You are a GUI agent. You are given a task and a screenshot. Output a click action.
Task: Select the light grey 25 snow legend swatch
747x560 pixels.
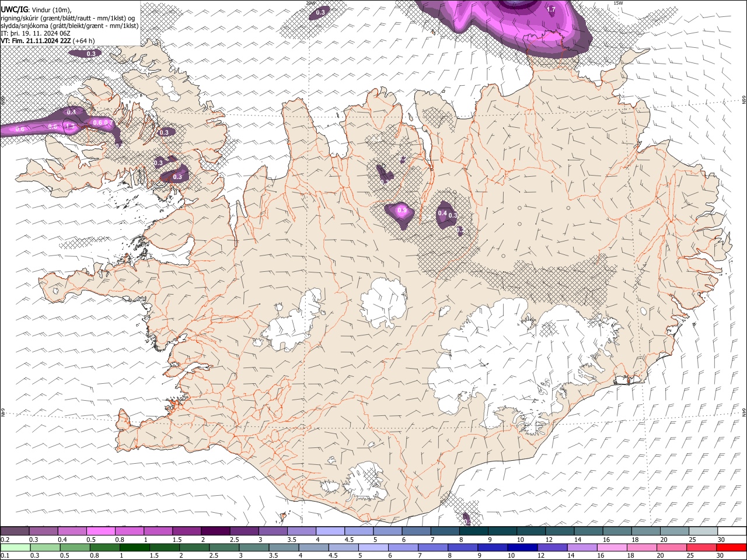tap(703, 531)
